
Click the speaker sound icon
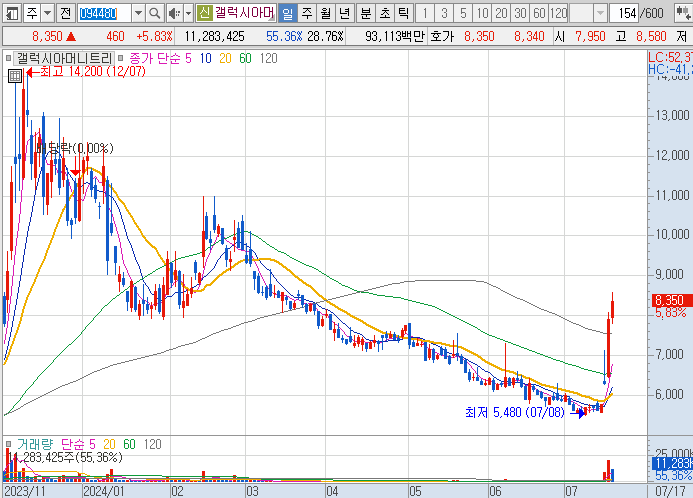174,14
